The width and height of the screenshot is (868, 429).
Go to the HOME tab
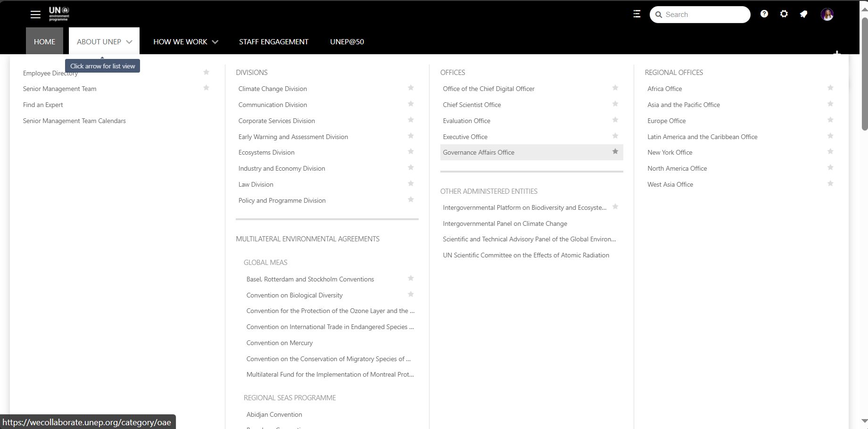click(x=44, y=41)
